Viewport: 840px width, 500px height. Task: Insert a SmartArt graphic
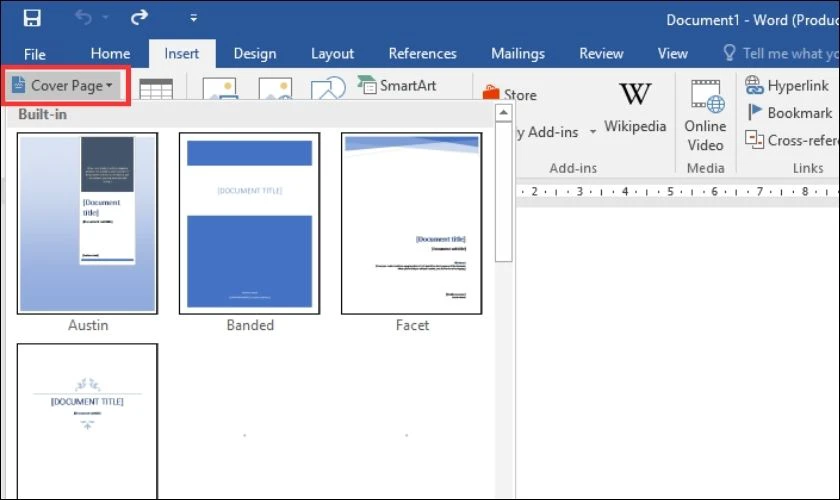pyautogui.click(x=397, y=86)
